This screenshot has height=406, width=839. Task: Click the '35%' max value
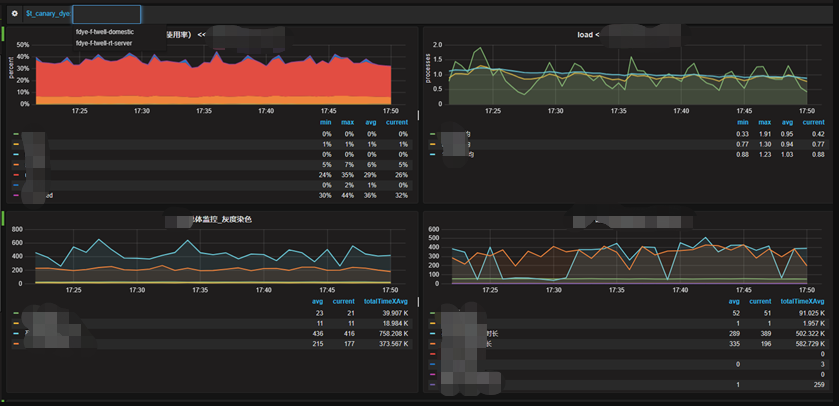[348, 175]
